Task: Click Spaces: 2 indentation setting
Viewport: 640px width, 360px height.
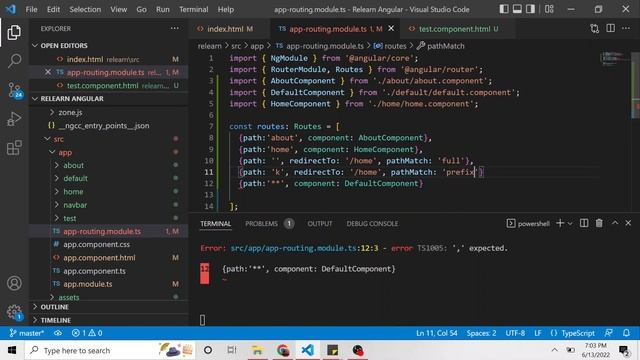Action: click(481, 333)
